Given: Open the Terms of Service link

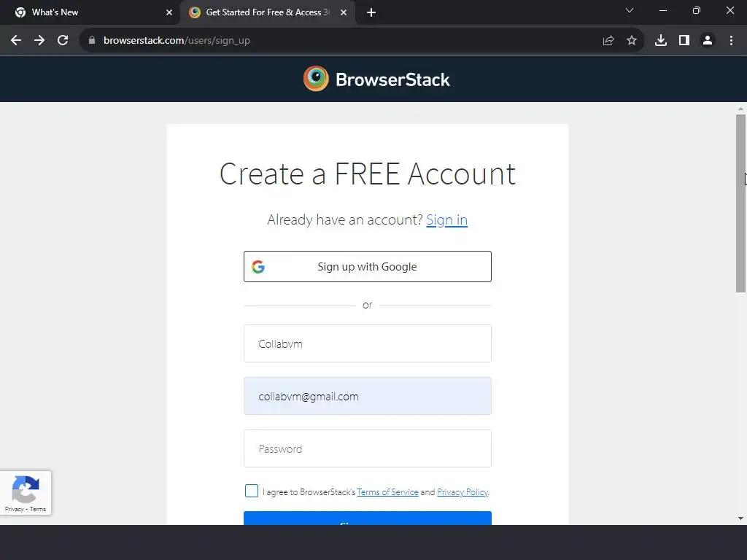Looking at the screenshot, I should point(387,492).
